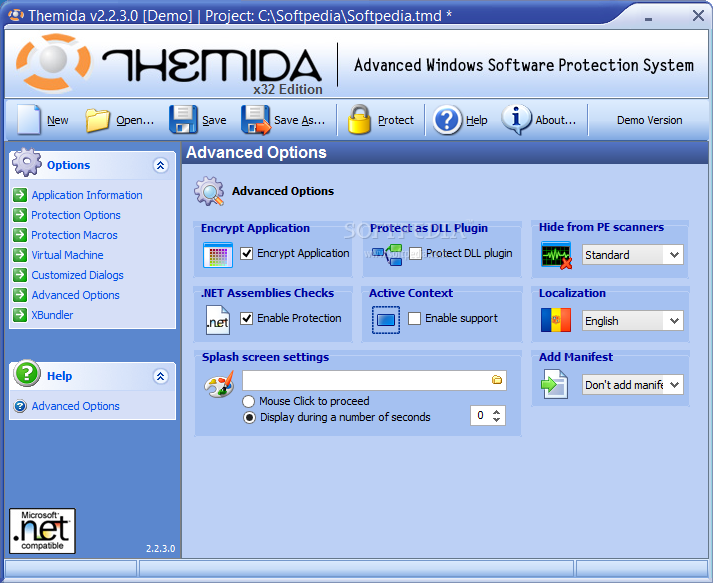The height and width of the screenshot is (583, 713).
Task: Click the Save As floppy icon
Action: 256,120
